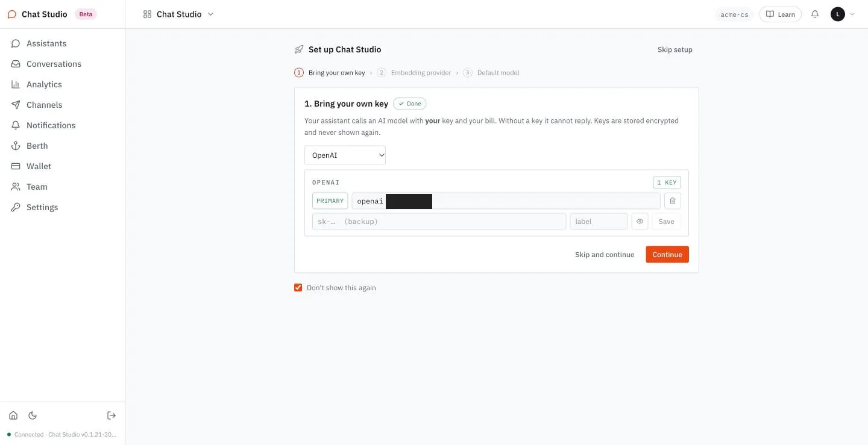Show backup key with eye icon
The height and width of the screenshot is (445, 868).
[x=640, y=222]
